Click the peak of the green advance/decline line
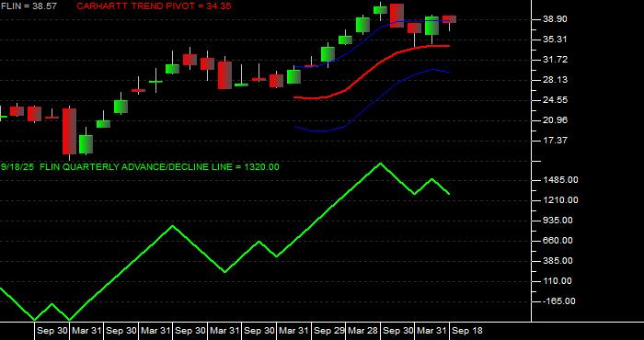The width and height of the screenshot is (644, 340). pos(380,164)
